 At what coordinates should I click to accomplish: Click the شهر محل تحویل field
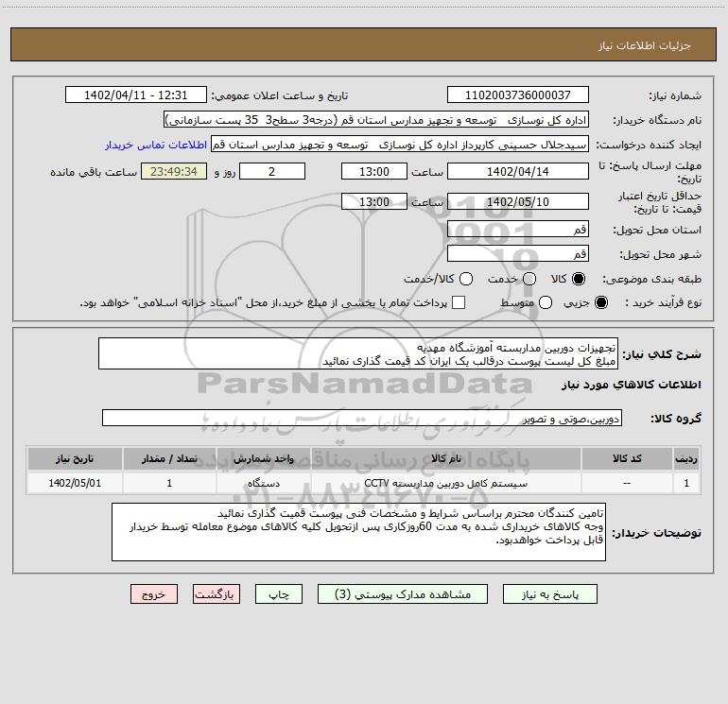[x=518, y=253]
